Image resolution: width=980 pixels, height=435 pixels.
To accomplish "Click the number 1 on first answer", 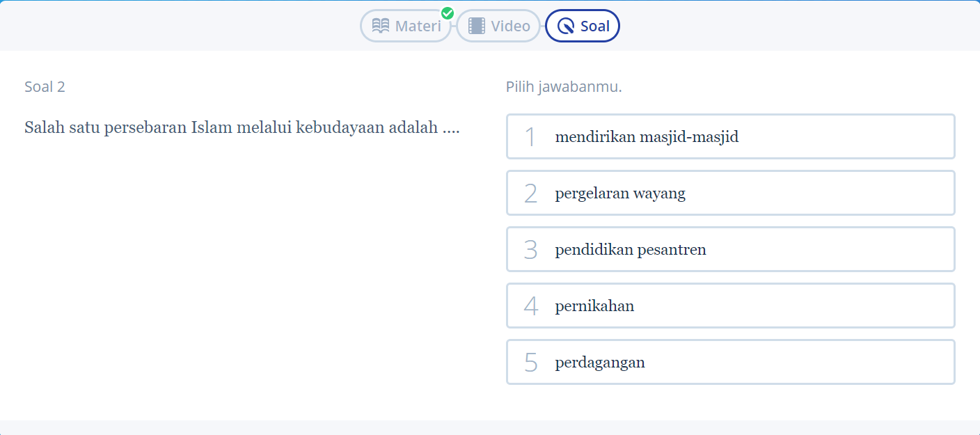I will (530, 137).
